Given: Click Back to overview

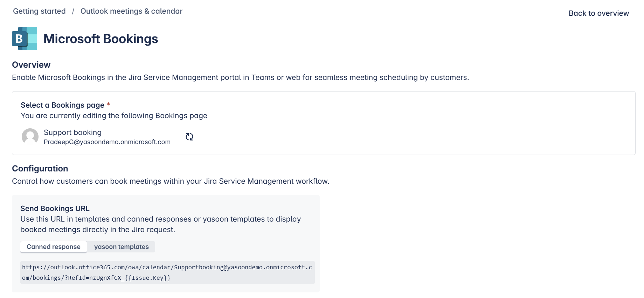Looking at the screenshot, I should click(x=598, y=13).
